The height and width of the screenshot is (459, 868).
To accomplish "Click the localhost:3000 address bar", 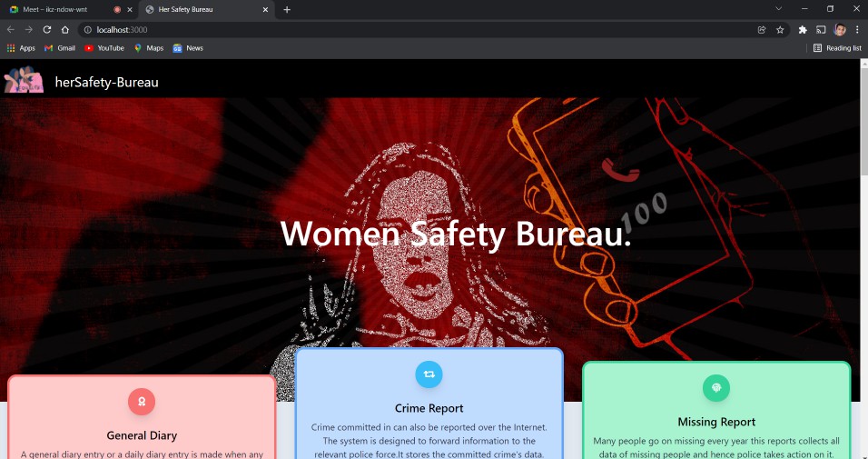I will pos(409,29).
